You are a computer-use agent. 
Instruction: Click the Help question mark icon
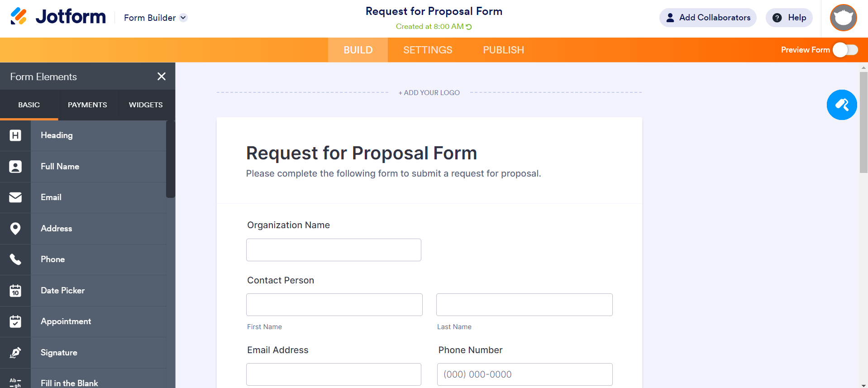pyautogui.click(x=777, y=18)
